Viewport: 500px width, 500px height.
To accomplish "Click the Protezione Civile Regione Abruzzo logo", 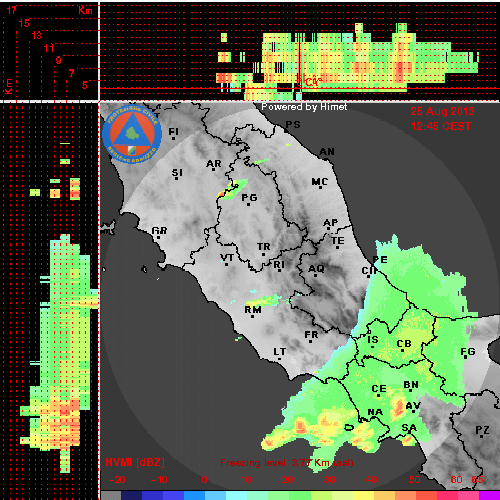I will (x=132, y=134).
